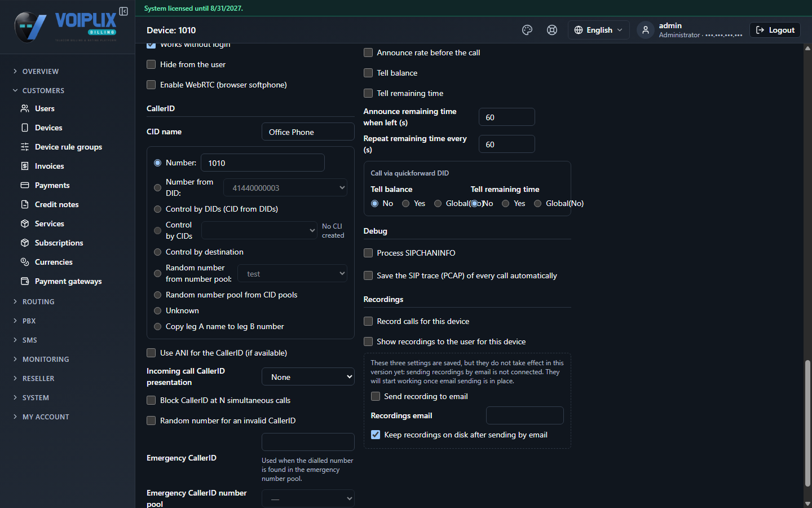
Task: Click the admin user avatar icon
Action: tap(646, 30)
